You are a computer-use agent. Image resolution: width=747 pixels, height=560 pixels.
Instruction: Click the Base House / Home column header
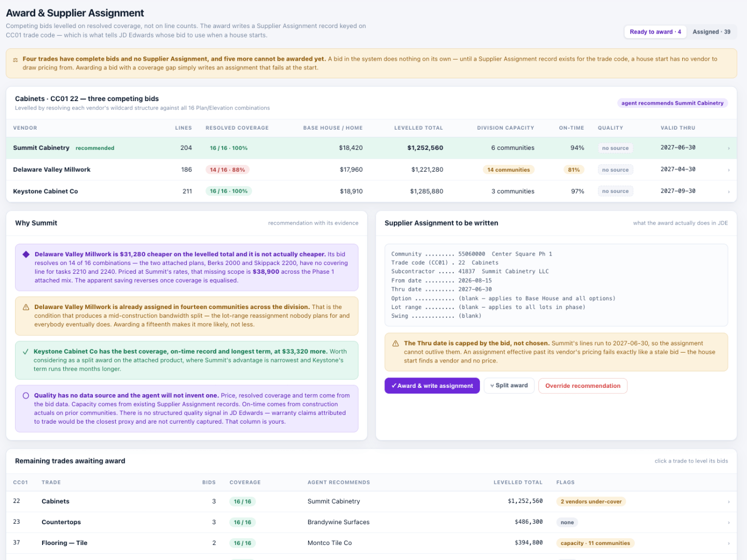333,128
